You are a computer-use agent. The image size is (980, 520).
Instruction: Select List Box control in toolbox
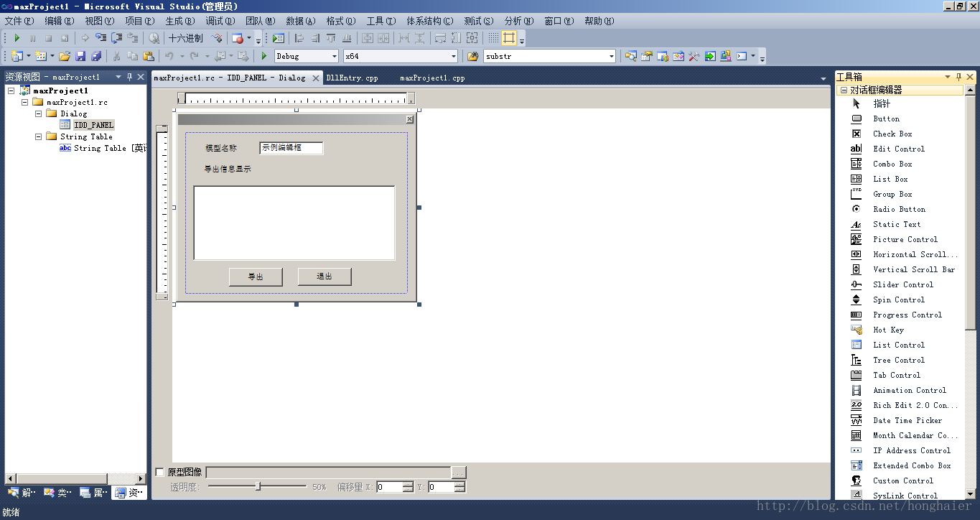(890, 179)
